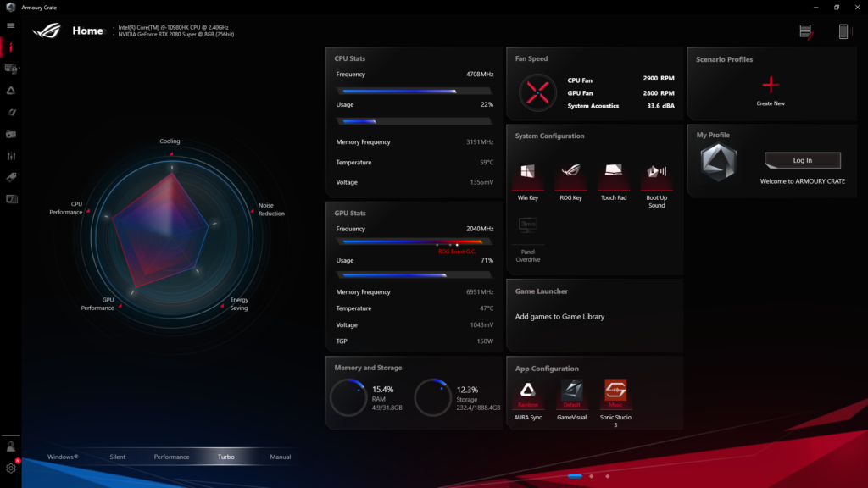Screen dimensions: 868x488
Task: Click the GPU Usage bar
Action: pyautogui.click(x=414, y=275)
